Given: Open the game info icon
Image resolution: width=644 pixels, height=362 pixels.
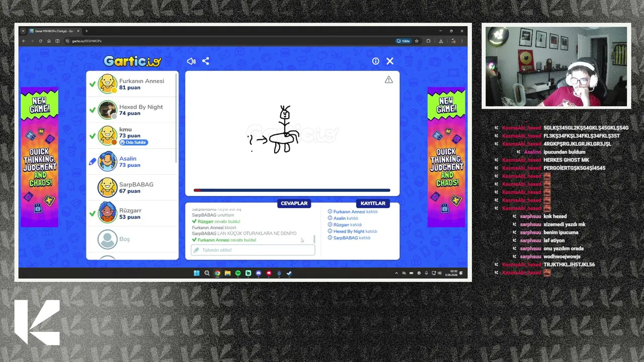Looking at the screenshot, I should click(375, 61).
